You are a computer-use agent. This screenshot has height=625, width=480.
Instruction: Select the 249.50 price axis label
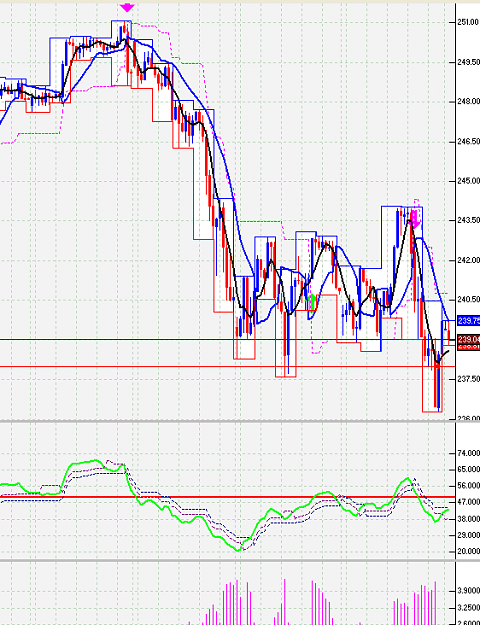click(x=468, y=63)
